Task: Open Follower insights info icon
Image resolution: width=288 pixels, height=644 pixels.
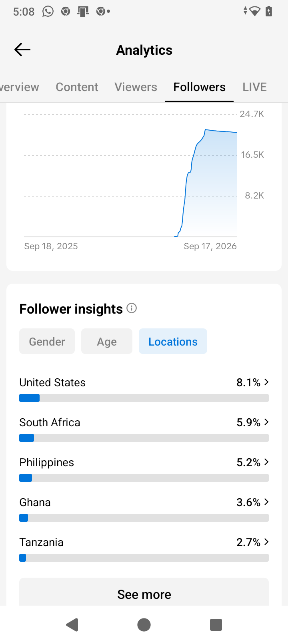Action: pos(132,308)
